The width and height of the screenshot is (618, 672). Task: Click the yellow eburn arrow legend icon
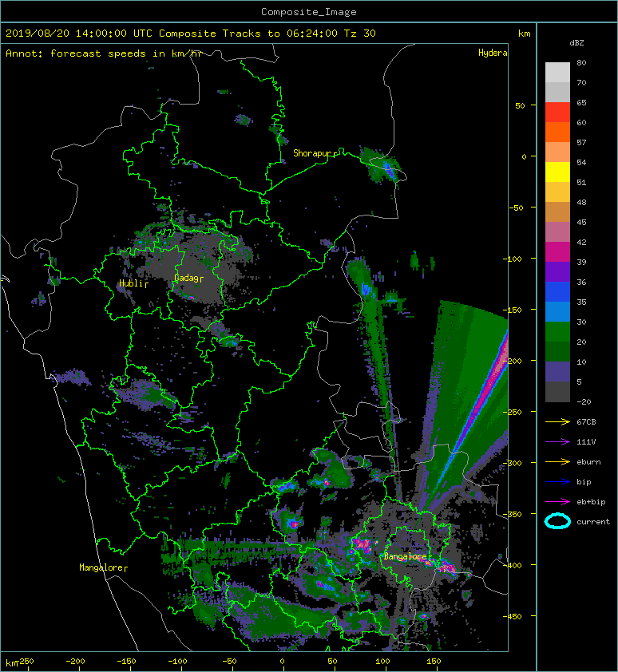click(x=557, y=461)
